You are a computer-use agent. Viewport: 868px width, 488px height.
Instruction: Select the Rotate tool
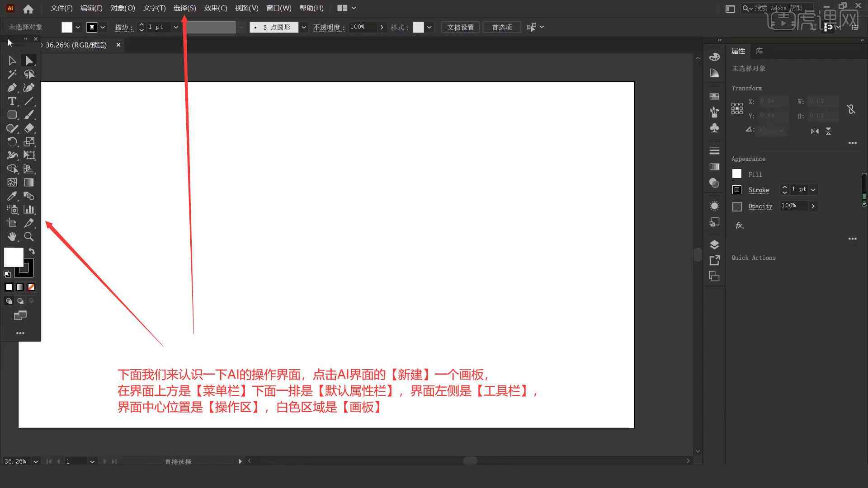11,141
